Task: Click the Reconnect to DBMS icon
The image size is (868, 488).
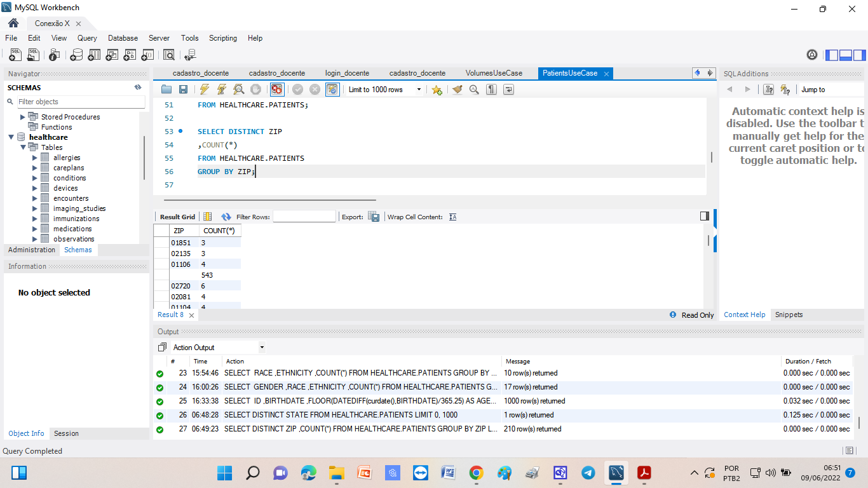Action: 189,55
